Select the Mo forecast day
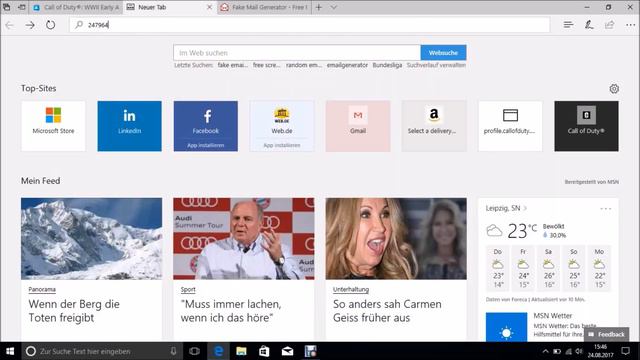640x360 pixels. (x=599, y=268)
